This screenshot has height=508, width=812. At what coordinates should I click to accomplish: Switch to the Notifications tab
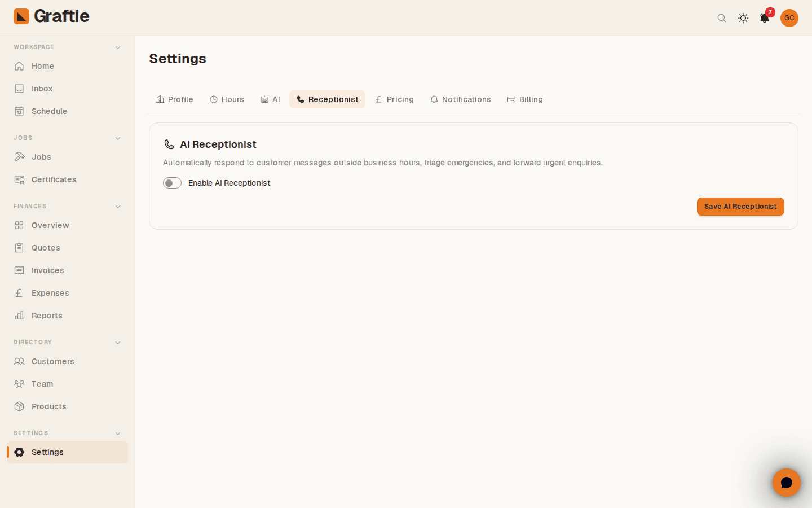click(x=461, y=99)
